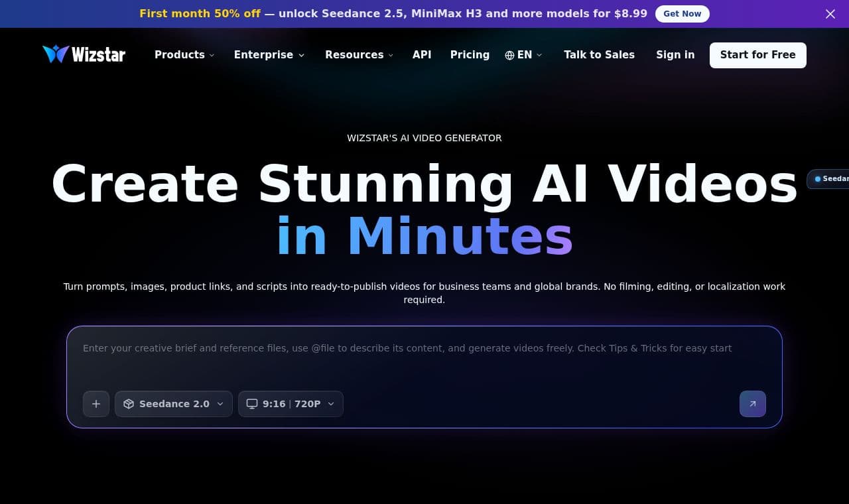Click Sign in
Image resolution: width=849 pixels, height=504 pixels.
(x=675, y=55)
